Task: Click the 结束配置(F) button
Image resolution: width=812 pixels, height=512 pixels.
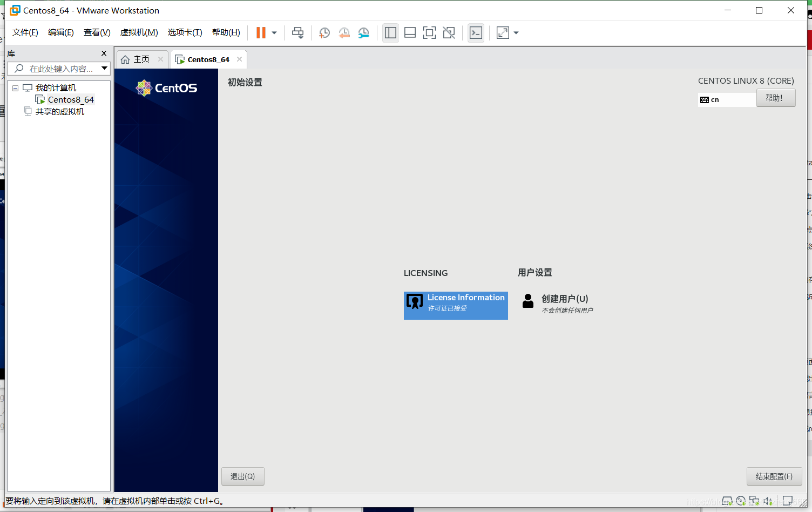Action: click(774, 476)
